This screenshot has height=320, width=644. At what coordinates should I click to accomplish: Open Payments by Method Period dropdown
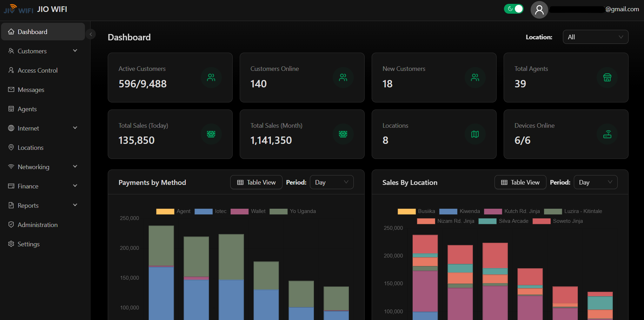tap(332, 182)
